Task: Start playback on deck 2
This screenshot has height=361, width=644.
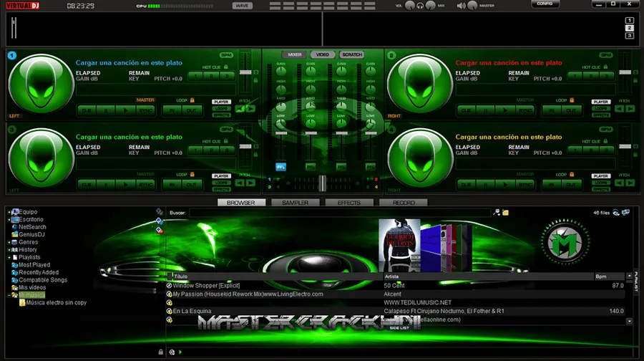Action: click(505, 110)
